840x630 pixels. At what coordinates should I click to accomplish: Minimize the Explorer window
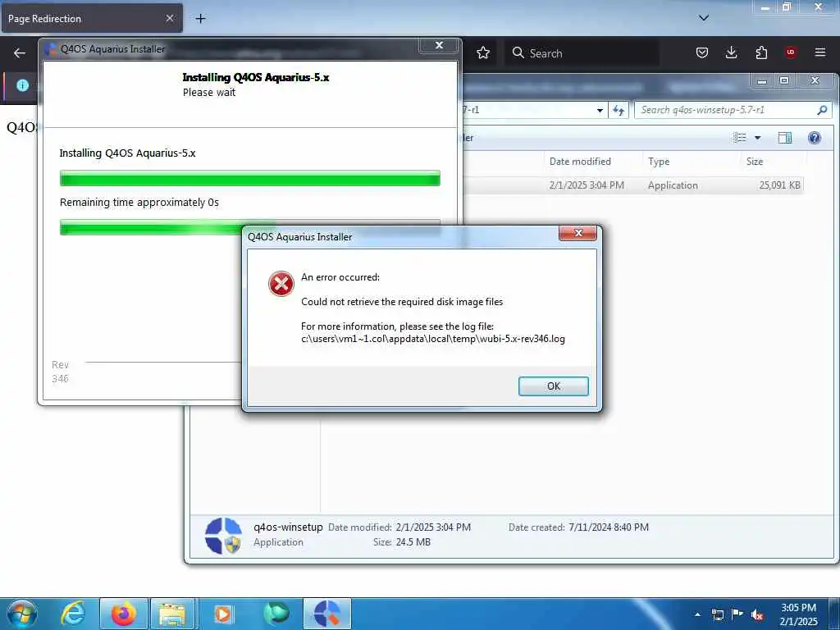point(761,81)
